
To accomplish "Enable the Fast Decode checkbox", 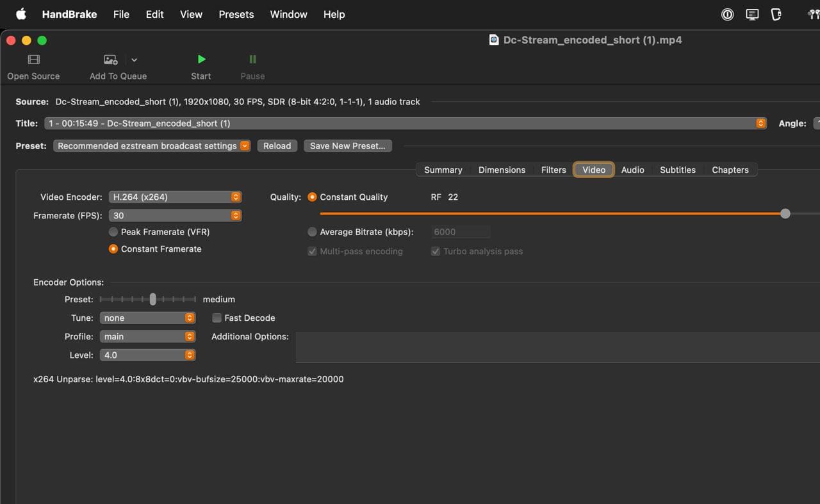I will click(x=217, y=318).
